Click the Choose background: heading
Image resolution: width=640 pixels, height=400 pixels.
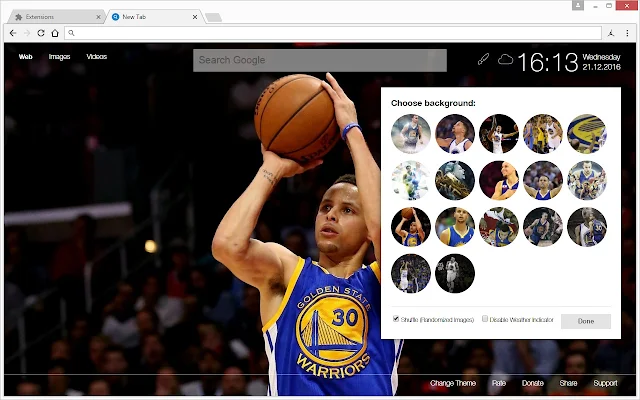pyautogui.click(x=433, y=103)
